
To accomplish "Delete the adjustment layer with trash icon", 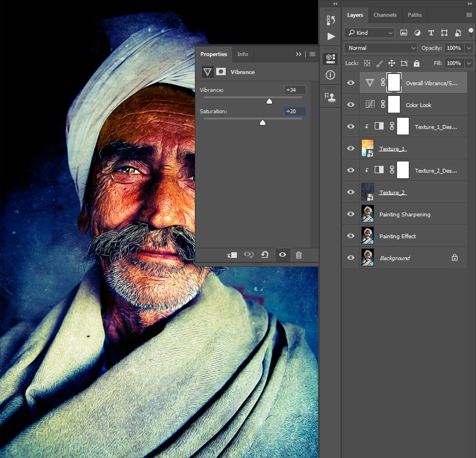I will tap(298, 255).
